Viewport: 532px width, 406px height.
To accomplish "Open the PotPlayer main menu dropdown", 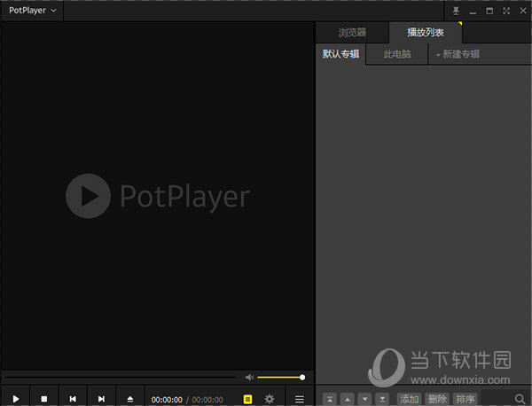I will (x=32, y=11).
